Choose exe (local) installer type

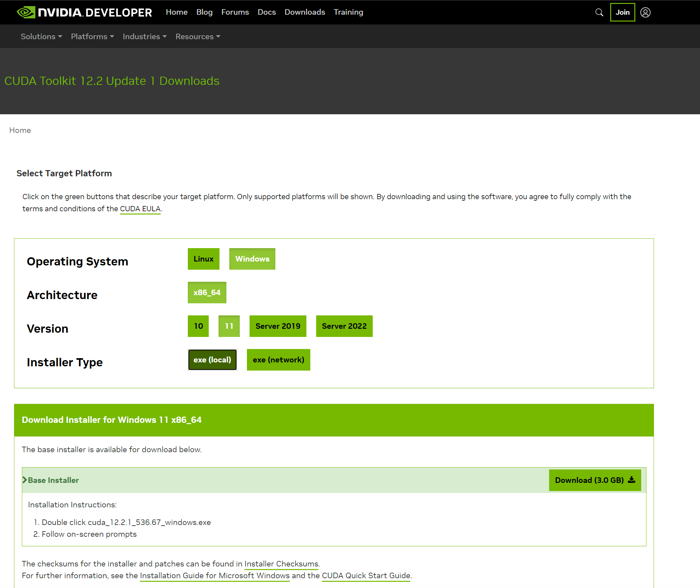212,360
